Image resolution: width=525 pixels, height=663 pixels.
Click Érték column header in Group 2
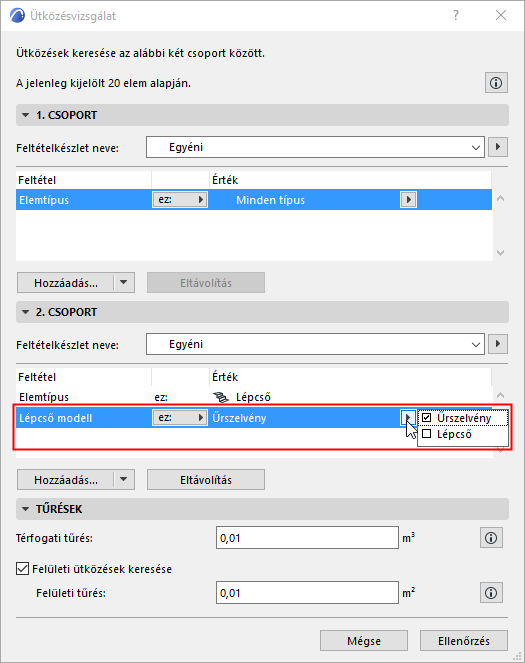point(350,377)
